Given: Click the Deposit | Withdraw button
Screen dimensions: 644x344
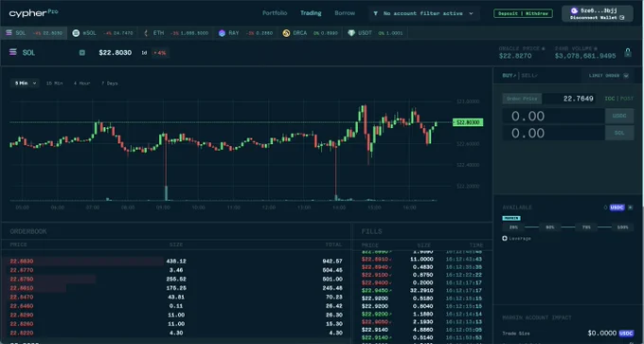Looking at the screenshot, I should (523, 13).
